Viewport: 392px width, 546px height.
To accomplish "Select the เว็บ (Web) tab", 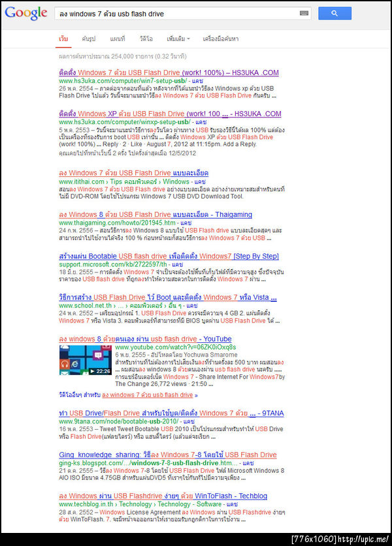I will point(63,39).
